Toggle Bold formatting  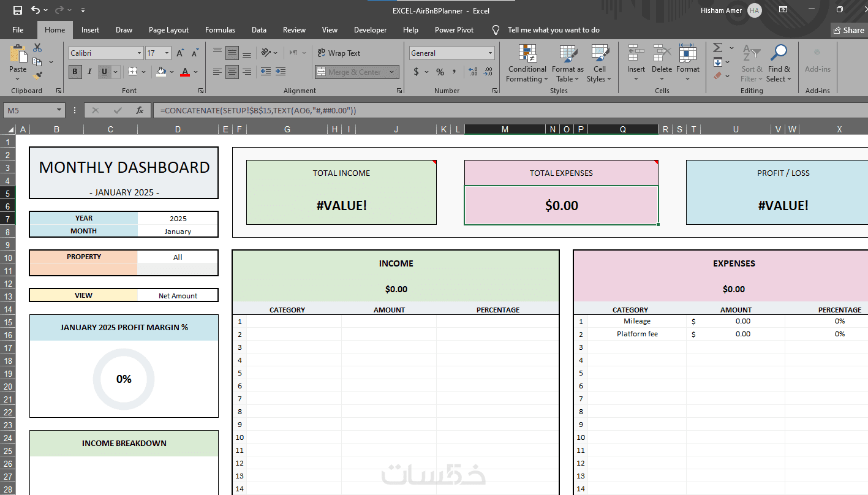coord(75,72)
